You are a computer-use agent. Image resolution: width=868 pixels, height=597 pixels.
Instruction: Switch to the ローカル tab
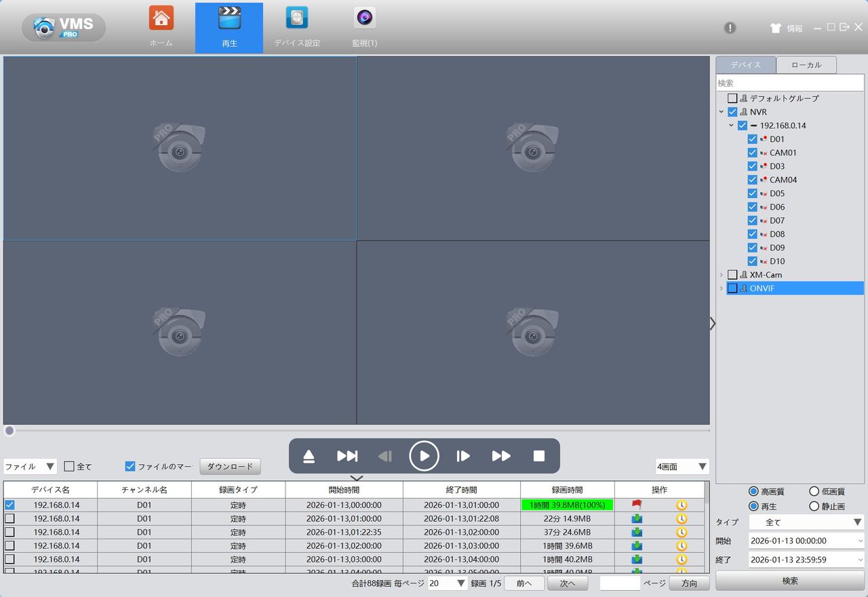[806, 65]
